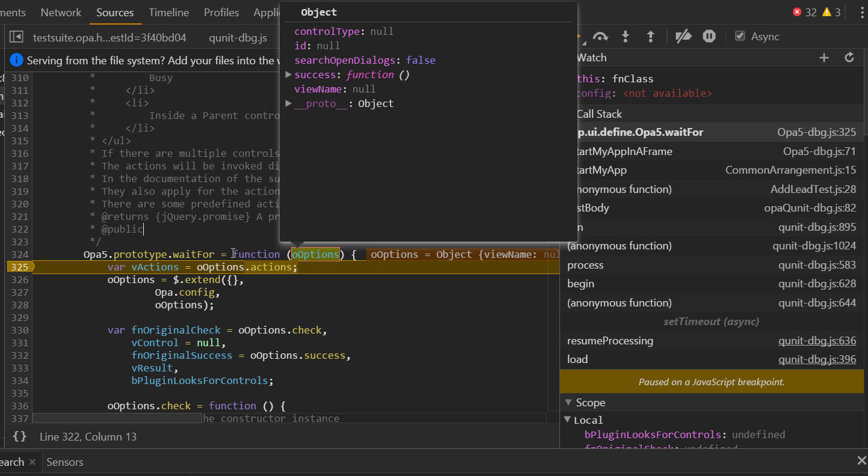Click the Step over next function call icon
Image resolution: width=868 pixels, height=476 pixels.
pyautogui.click(x=600, y=37)
